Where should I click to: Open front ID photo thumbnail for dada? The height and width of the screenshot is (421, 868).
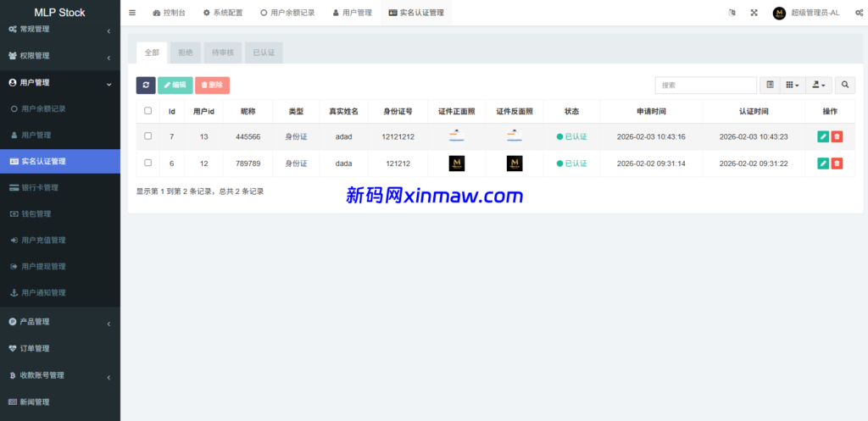tap(457, 163)
